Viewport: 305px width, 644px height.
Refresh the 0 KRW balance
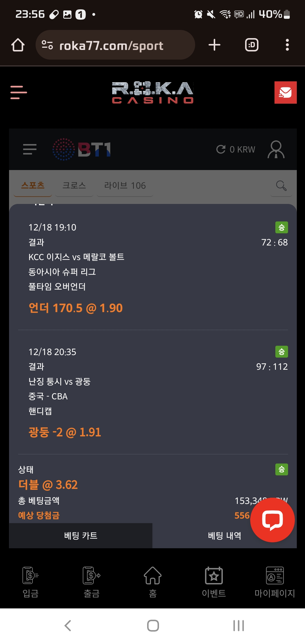(221, 149)
